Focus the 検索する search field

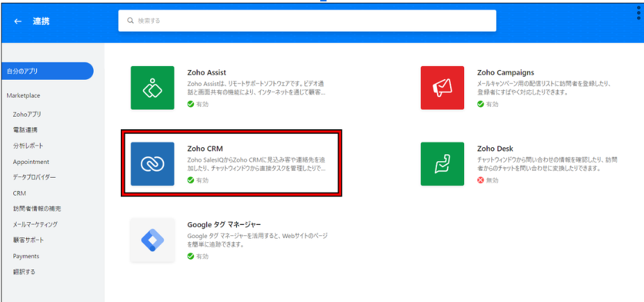(x=307, y=21)
